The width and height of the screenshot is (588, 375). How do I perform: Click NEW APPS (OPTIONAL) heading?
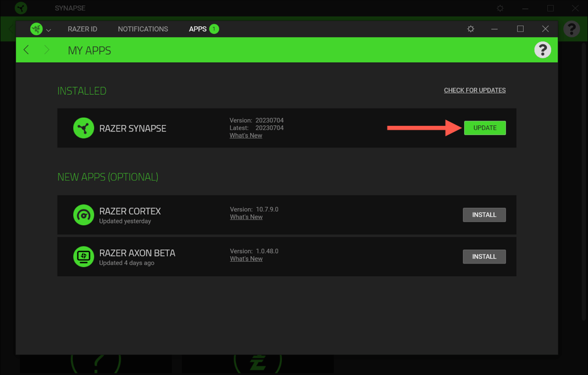107,177
